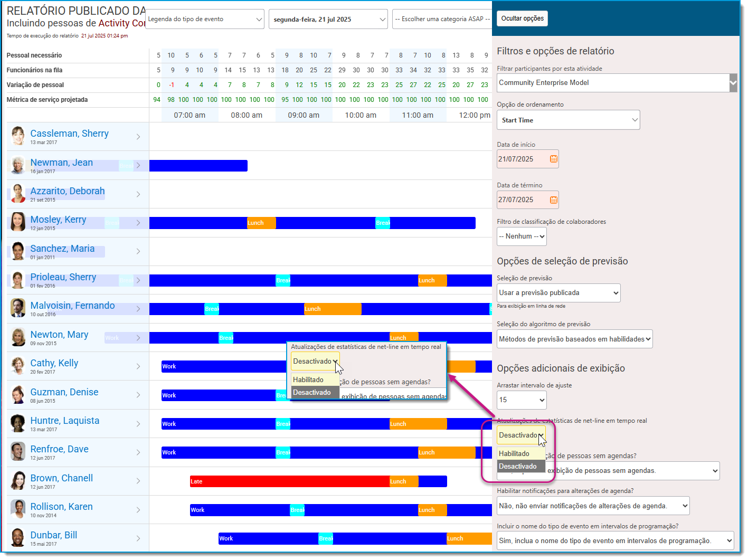Click Bill Dunbar's profile photo
Viewport: 748px width, 560px height.
pyautogui.click(x=18, y=538)
